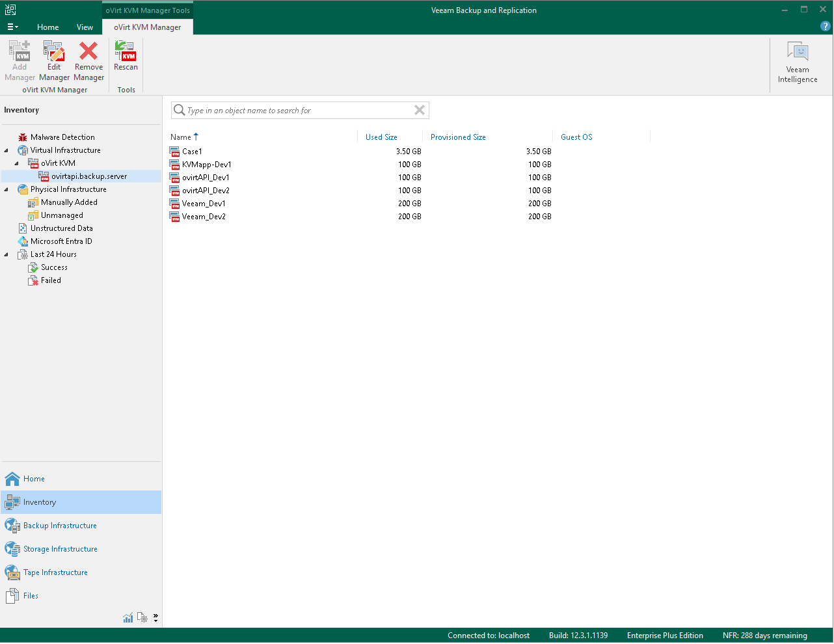Collapse the Virtual Infrastructure tree node

[x=7, y=150]
